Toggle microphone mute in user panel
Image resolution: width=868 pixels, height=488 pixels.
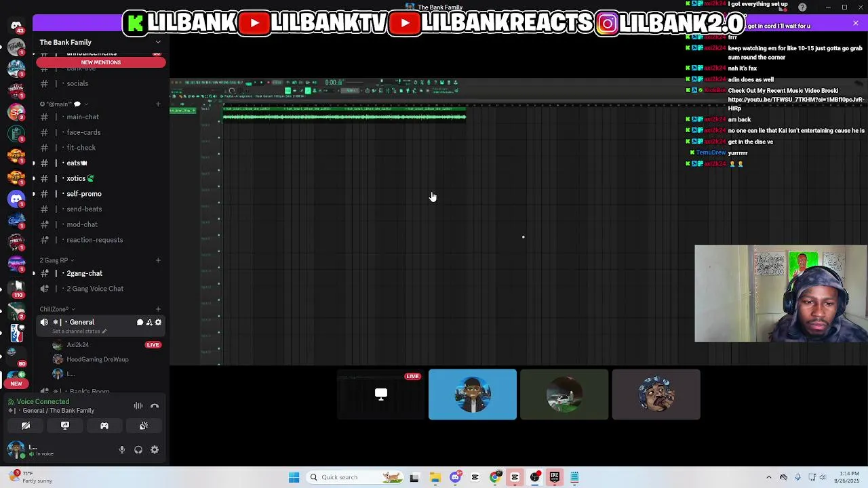[122, 450]
